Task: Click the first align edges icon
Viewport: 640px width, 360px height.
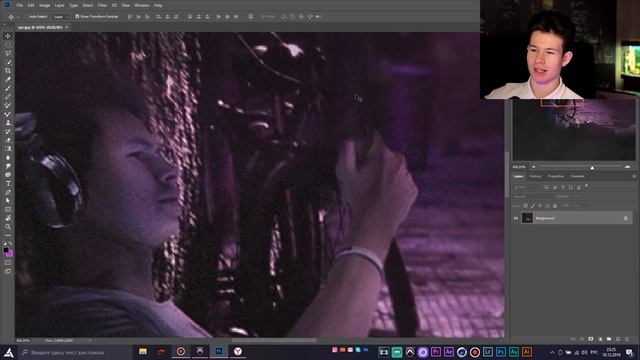Action: point(130,17)
